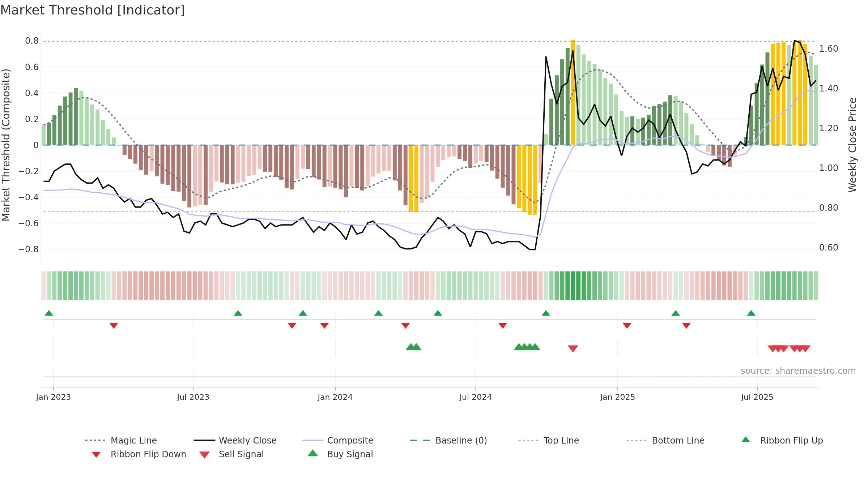Click the Jan 2023 x-axis label

[x=54, y=397]
